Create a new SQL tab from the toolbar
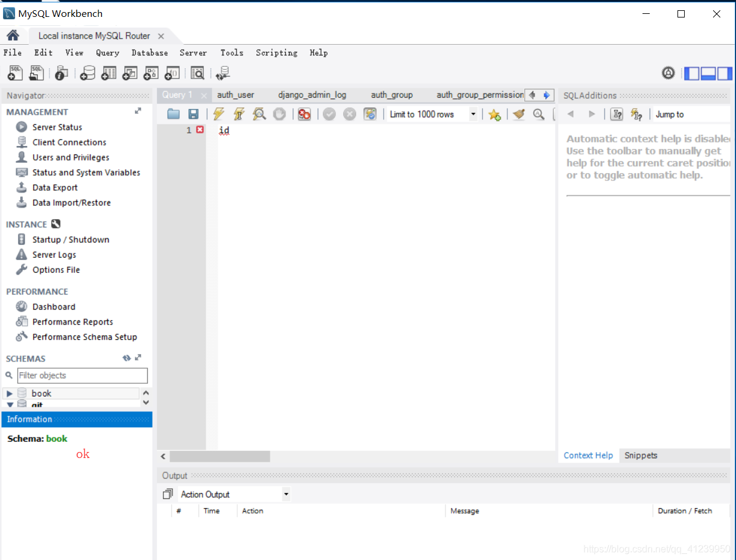This screenshot has height=560, width=736. (15, 73)
